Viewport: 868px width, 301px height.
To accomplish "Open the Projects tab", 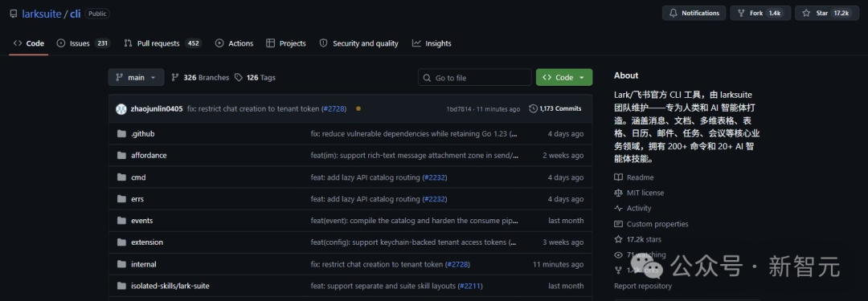I will click(285, 43).
